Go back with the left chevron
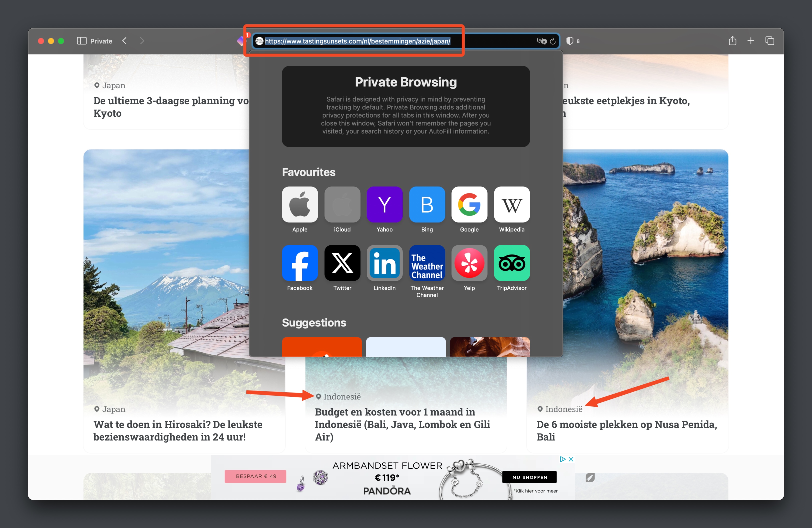 click(124, 41)
